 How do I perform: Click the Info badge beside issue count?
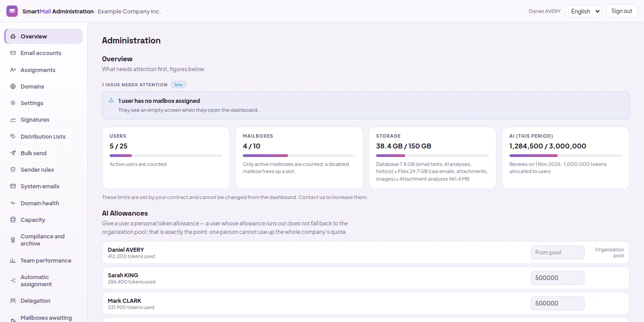[x=178, y=85]
